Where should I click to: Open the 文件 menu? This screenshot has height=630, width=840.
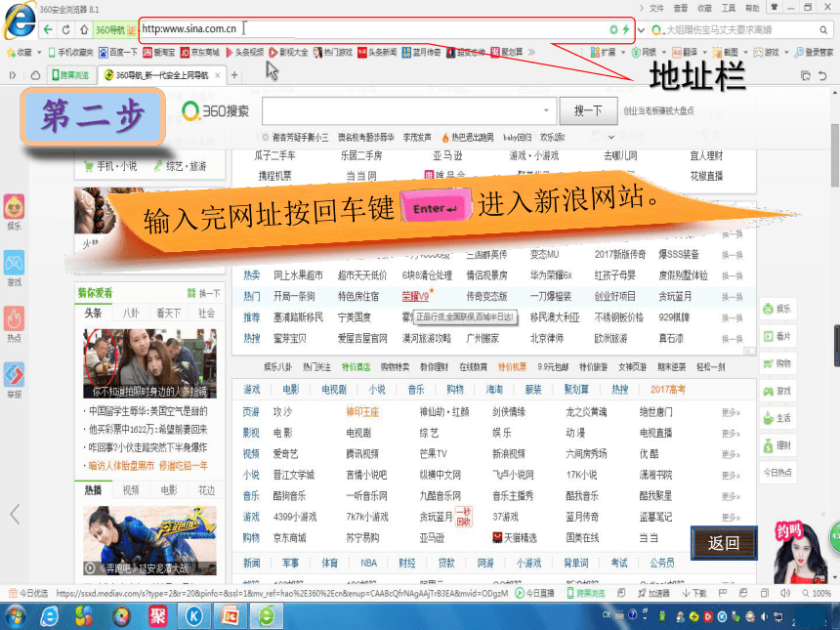click(656, 8)
